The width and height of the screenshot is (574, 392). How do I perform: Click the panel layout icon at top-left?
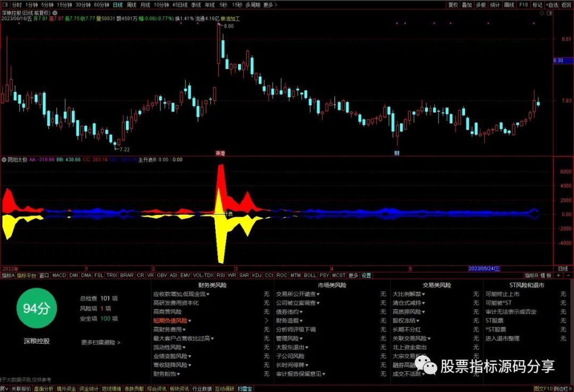pos(5,5)
